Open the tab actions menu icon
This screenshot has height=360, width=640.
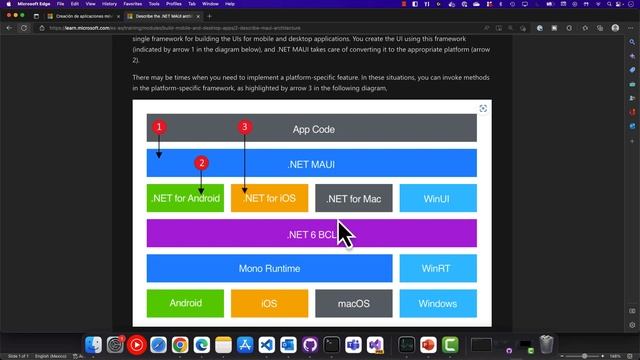[36, 16]
